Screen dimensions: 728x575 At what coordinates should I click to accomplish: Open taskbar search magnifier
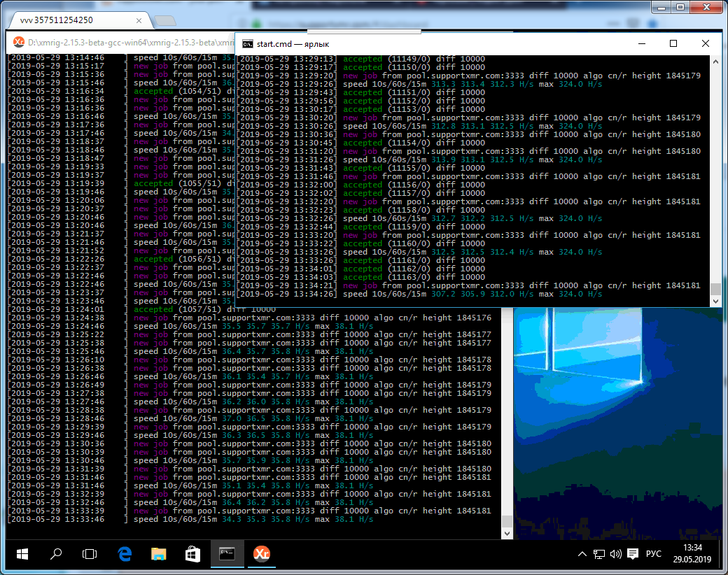click(56, 553)
